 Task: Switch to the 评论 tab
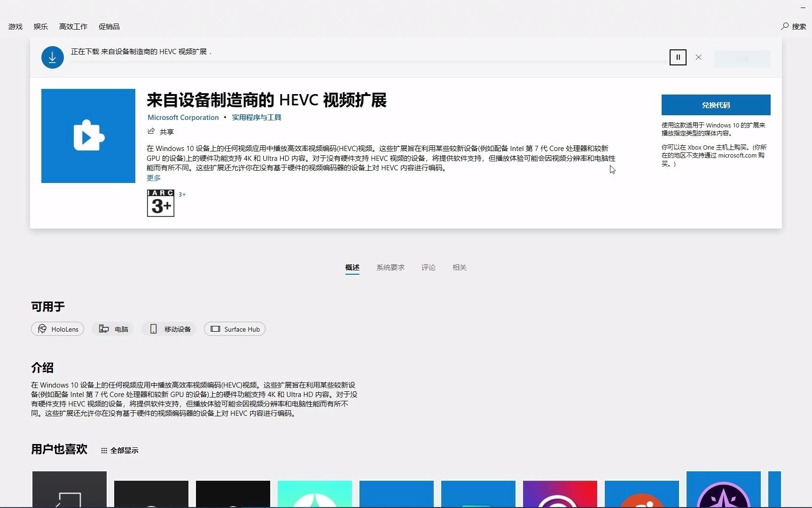point(429,268)
